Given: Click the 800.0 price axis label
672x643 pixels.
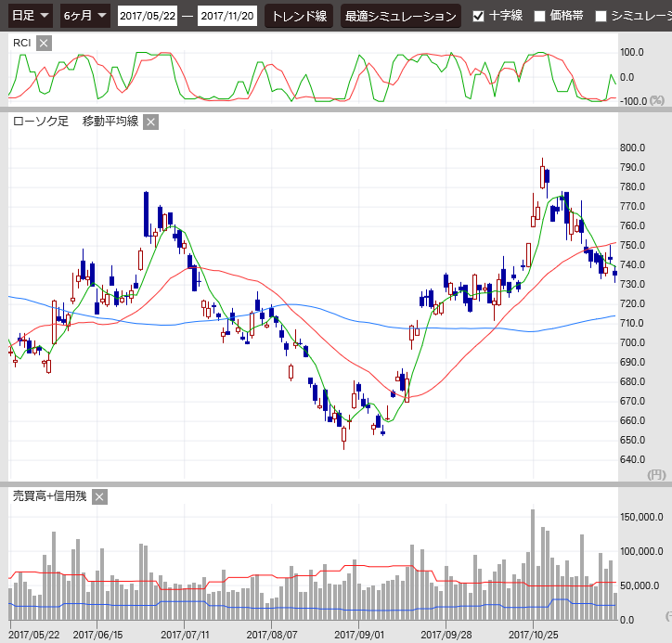Looking at the screenshot, I should point(633,148).
